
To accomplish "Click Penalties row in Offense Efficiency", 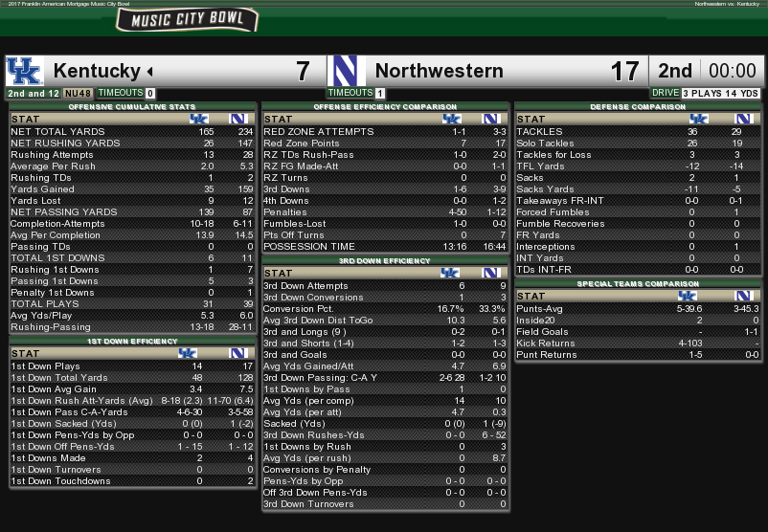I will coord(385,212).
